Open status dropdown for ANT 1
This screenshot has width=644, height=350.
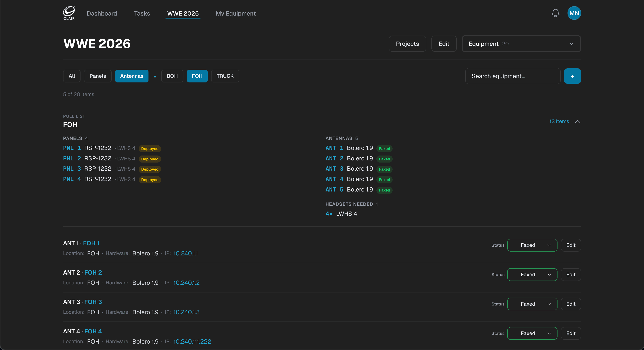(532, 245)
